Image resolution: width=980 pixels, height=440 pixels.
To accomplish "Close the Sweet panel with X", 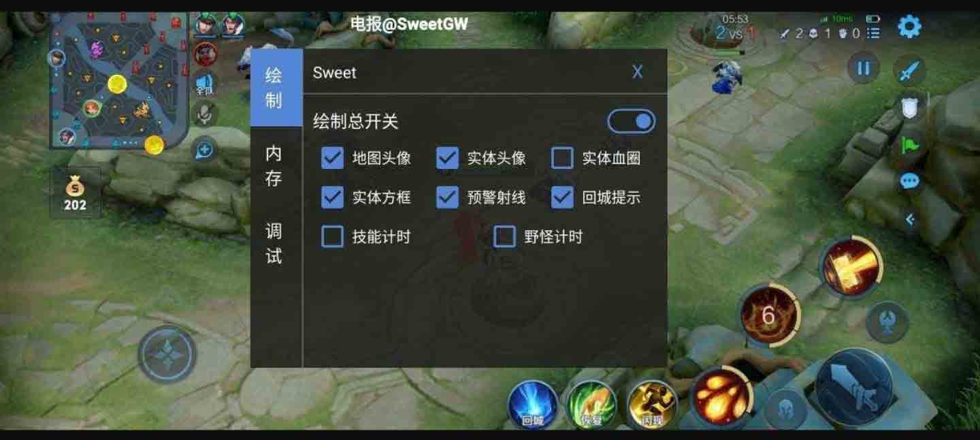I will (x=638, y=72).
